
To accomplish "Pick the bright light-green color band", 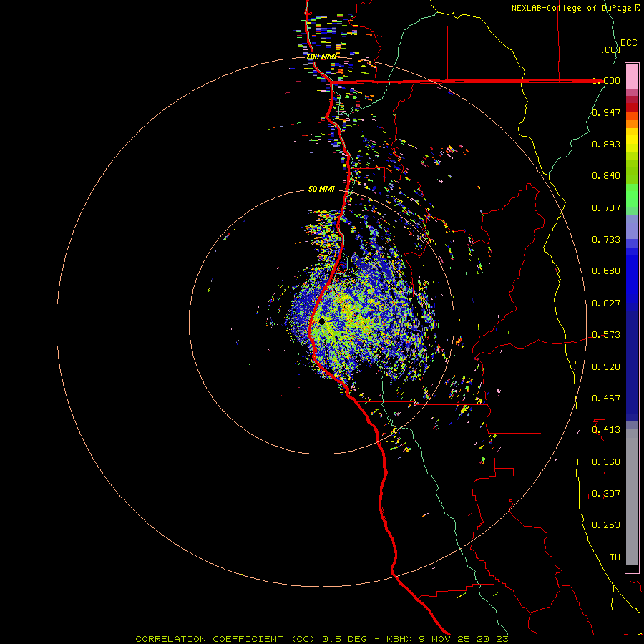I will (632, 195).
